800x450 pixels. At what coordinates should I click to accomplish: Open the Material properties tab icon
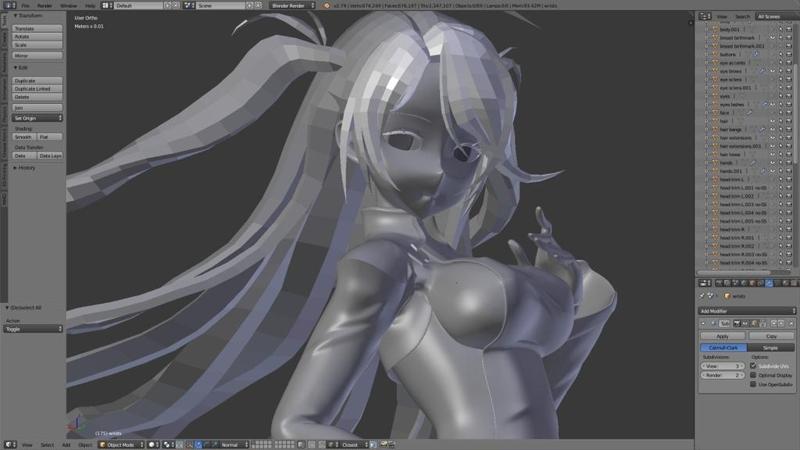pyautogui.click(x=786, y=283)
